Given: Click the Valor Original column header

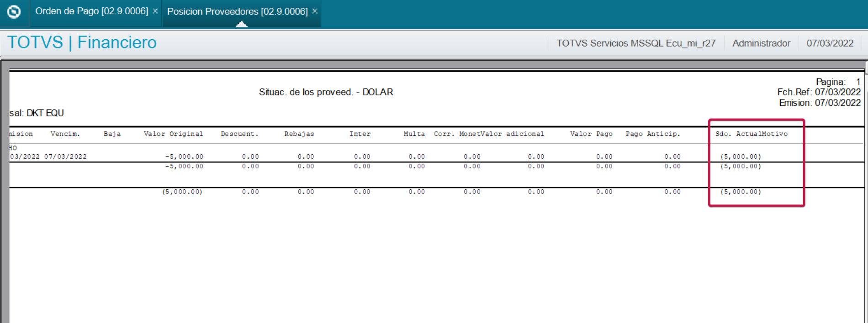Looking at the screenshot, I should [x=173, y=134].
